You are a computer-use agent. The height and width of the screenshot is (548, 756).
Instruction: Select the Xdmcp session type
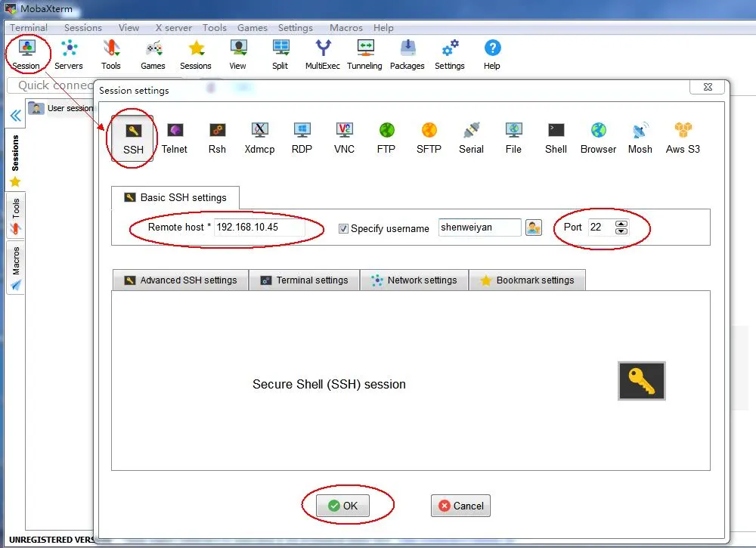259,138
